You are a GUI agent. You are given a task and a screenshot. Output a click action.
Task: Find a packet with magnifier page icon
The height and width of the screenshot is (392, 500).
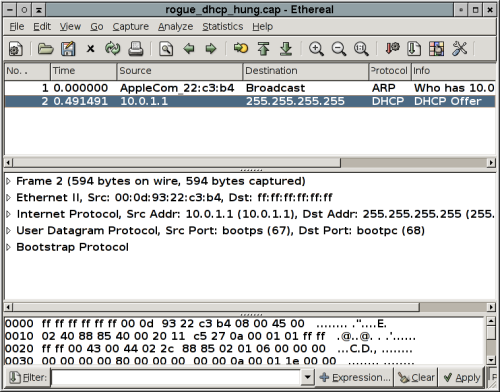(x=166, y=49)
